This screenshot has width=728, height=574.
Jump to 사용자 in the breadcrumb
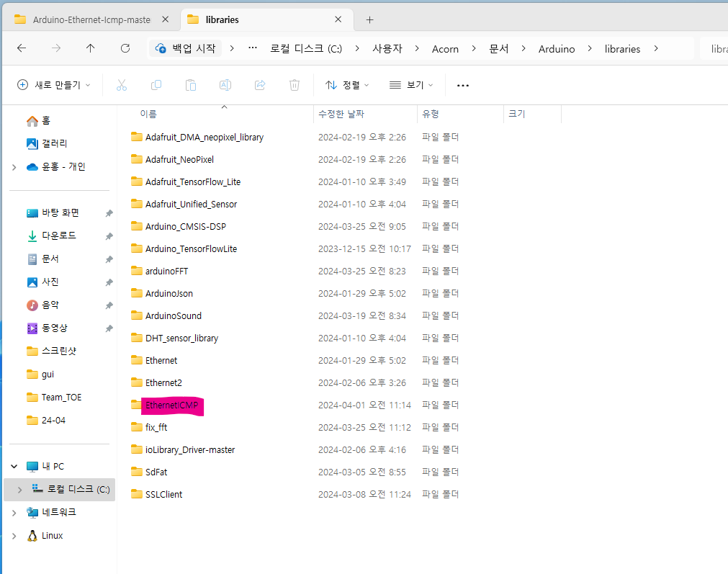[x=387, y=49]
